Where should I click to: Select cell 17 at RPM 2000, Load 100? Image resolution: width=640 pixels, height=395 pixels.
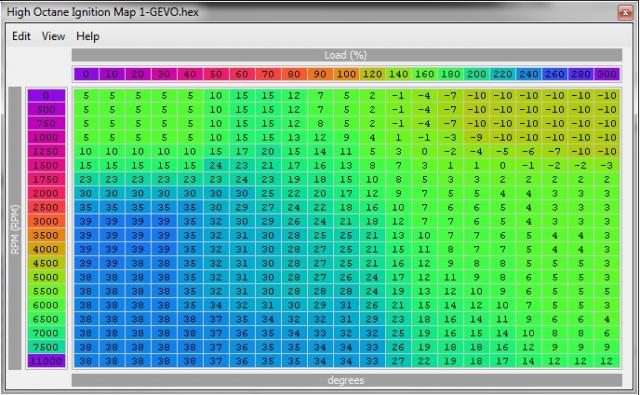click(346, 193)
